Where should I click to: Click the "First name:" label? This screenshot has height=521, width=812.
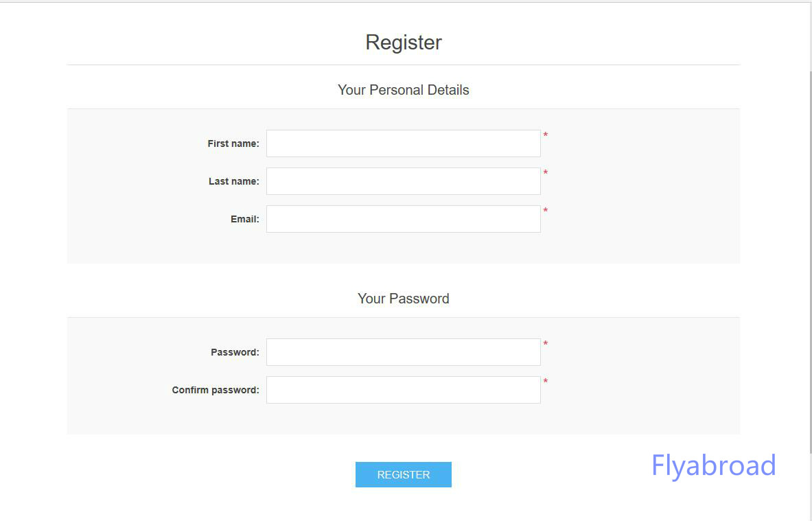[x=233, y=143]
